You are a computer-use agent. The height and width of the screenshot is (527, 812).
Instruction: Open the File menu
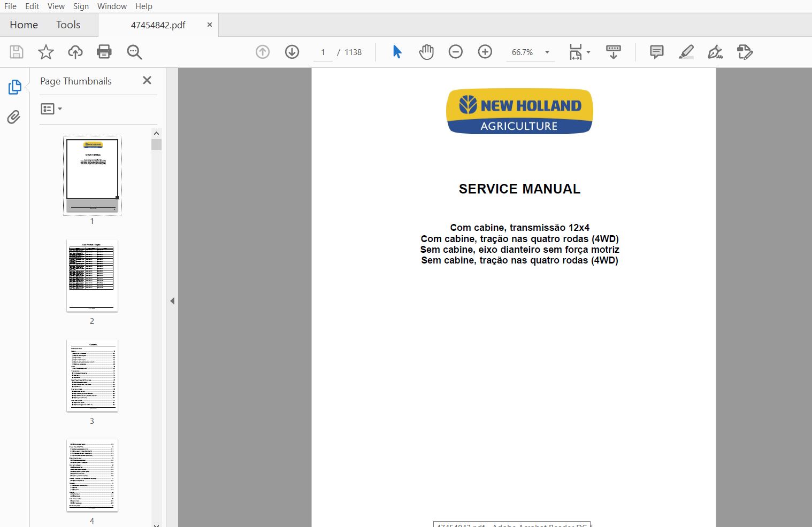(x=10, y=6)
